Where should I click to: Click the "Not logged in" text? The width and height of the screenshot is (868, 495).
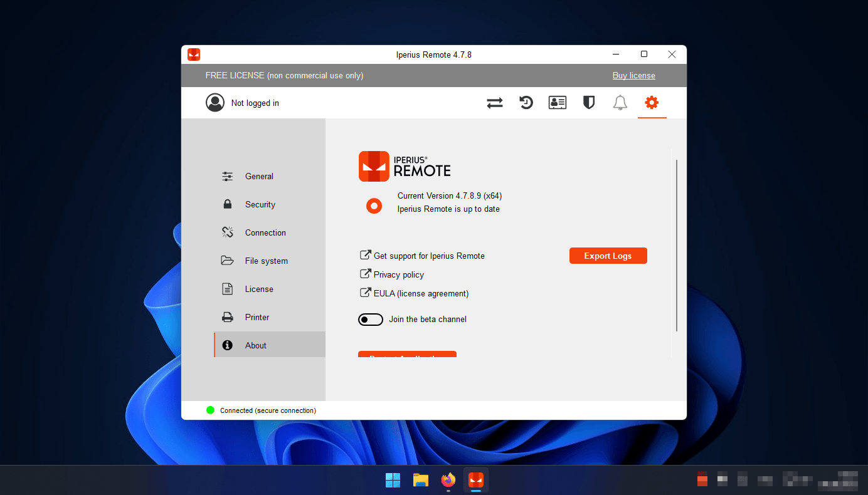click(x=255, y=103)
